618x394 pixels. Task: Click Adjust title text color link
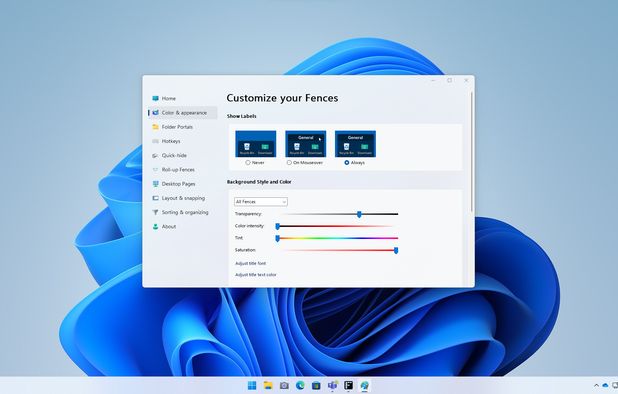(x=256, y=275)
